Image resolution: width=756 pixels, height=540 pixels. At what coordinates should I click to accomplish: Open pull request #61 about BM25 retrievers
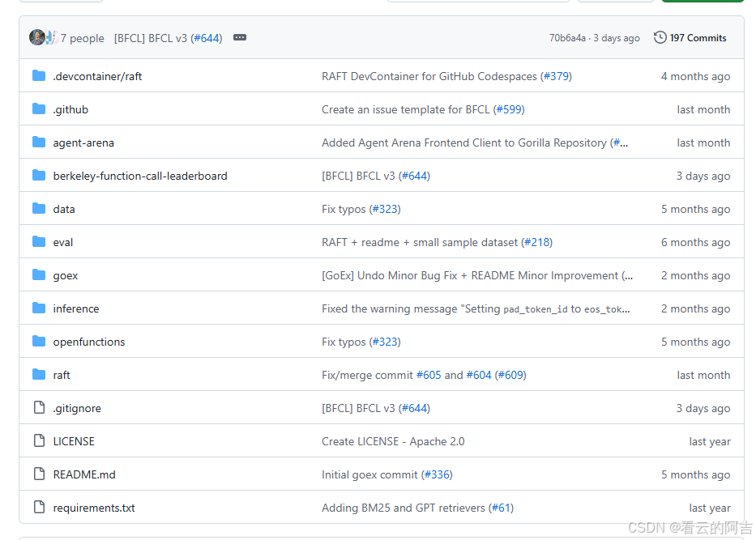click(501, 508)
